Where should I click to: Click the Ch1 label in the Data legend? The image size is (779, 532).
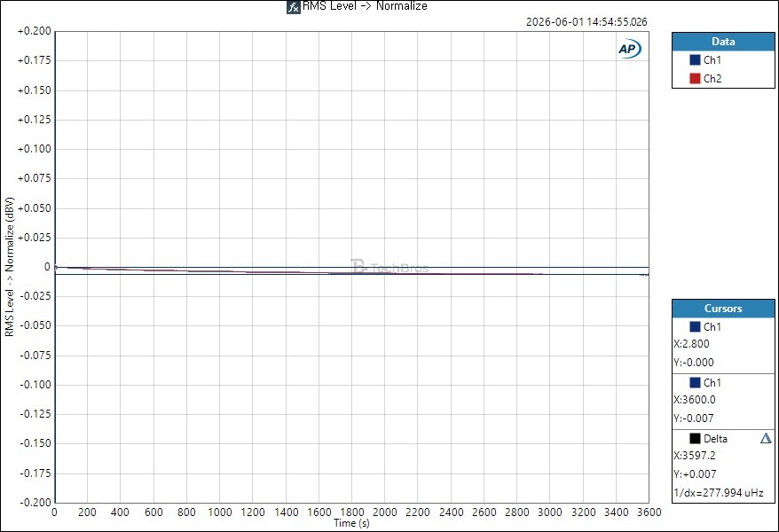coord(712,60)
